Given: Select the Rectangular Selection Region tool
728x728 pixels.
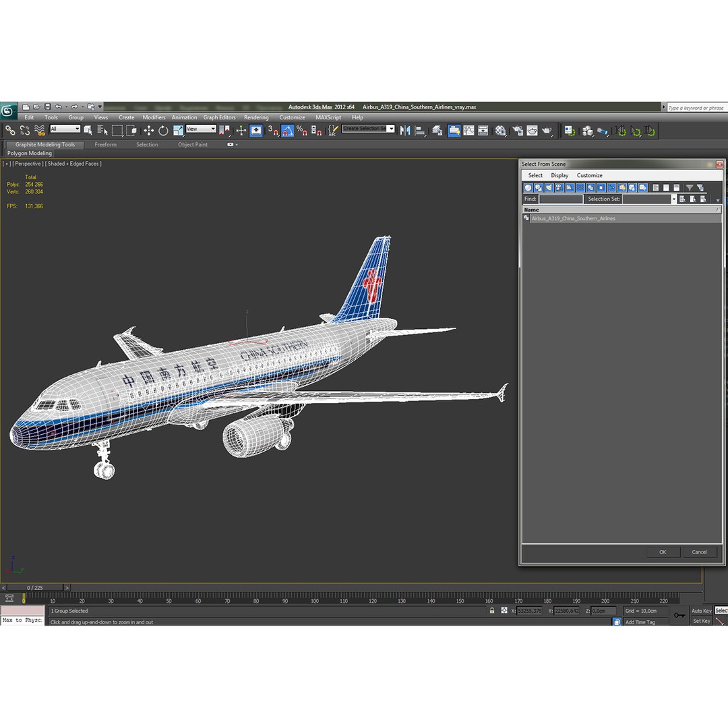Looking at the screenshot, I should pos(117,131).
